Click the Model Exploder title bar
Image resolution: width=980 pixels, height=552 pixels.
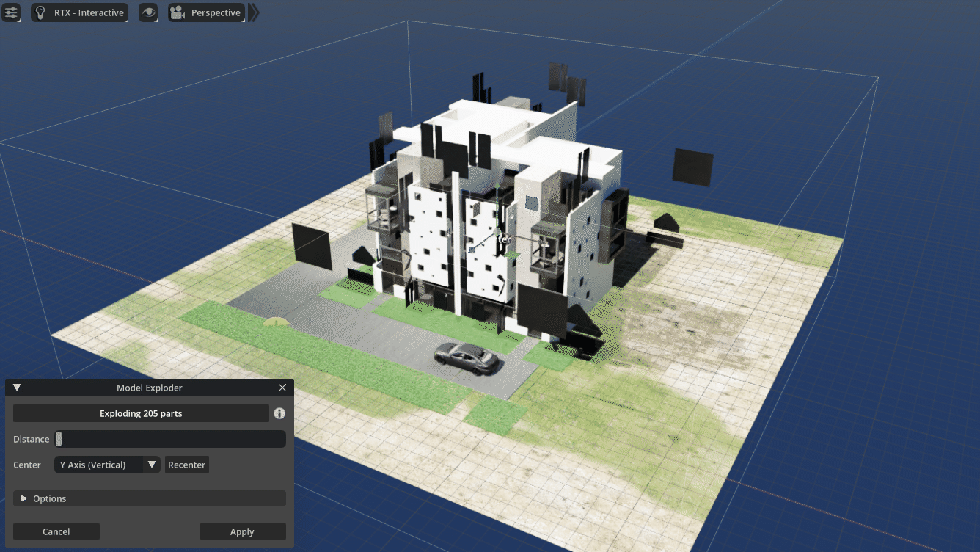point(149,388)
